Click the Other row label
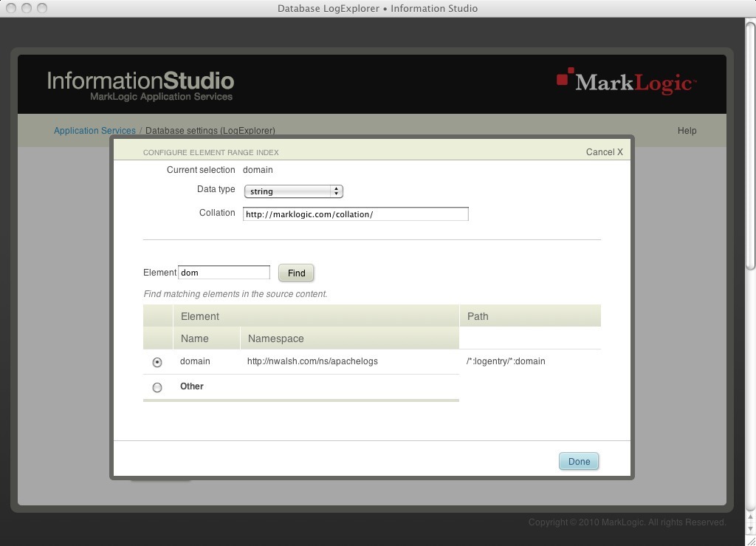 point(192,386)
